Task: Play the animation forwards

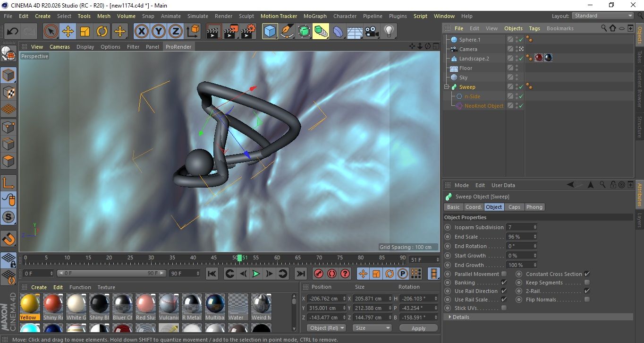Action: point(256,274)
